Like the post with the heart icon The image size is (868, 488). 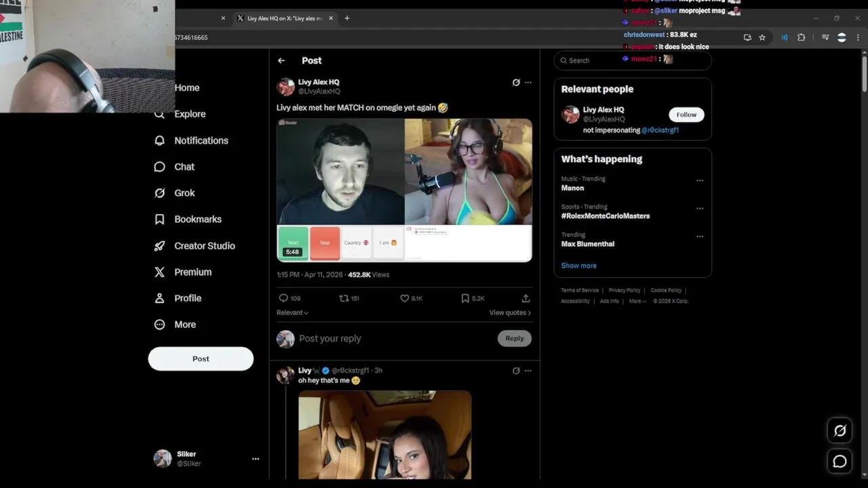[x=404, y=298]
